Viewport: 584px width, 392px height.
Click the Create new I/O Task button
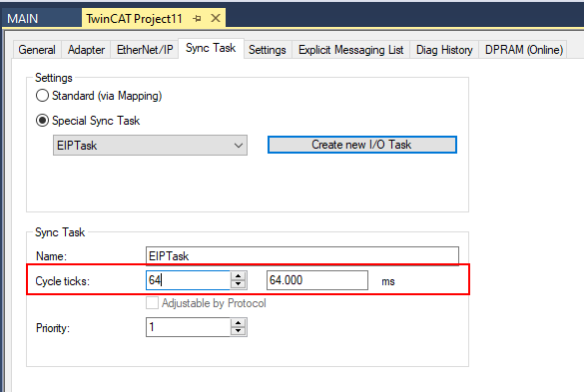[x=362, y=145]
